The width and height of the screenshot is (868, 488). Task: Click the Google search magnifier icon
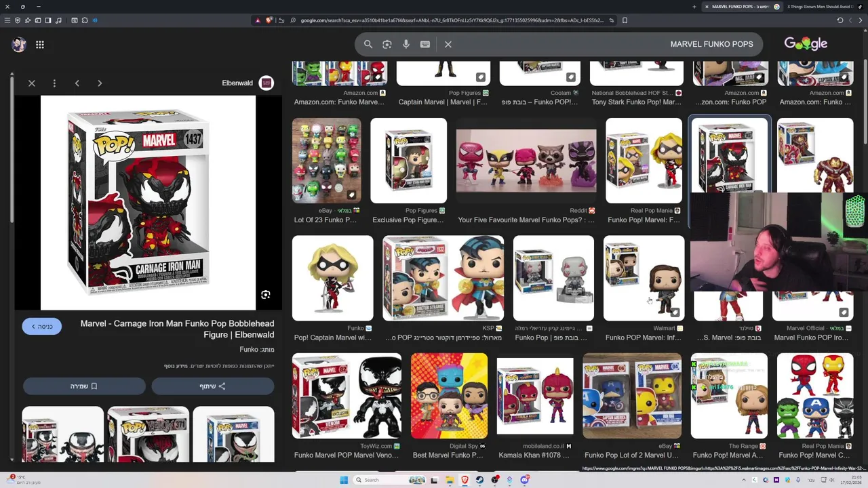[368, 44]
